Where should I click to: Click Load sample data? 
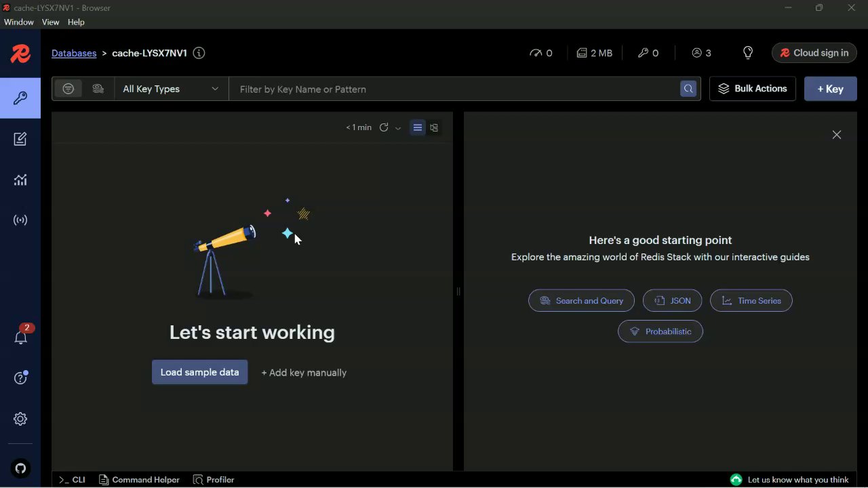click(x=199, y=372)
